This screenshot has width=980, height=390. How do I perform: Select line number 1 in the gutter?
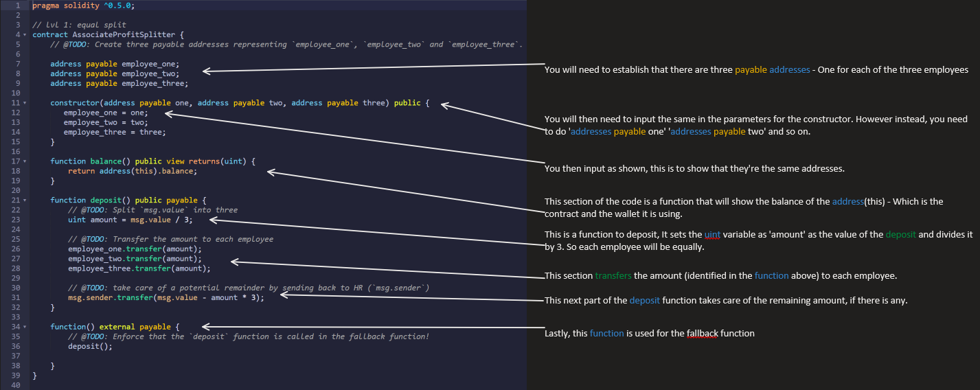(16, 5)
